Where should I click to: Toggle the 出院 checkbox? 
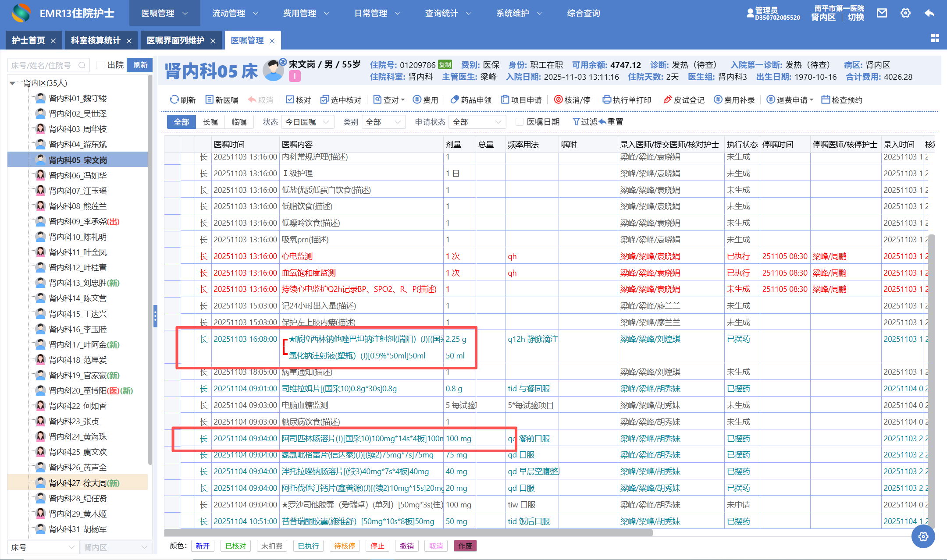click(x=100, y=65)
